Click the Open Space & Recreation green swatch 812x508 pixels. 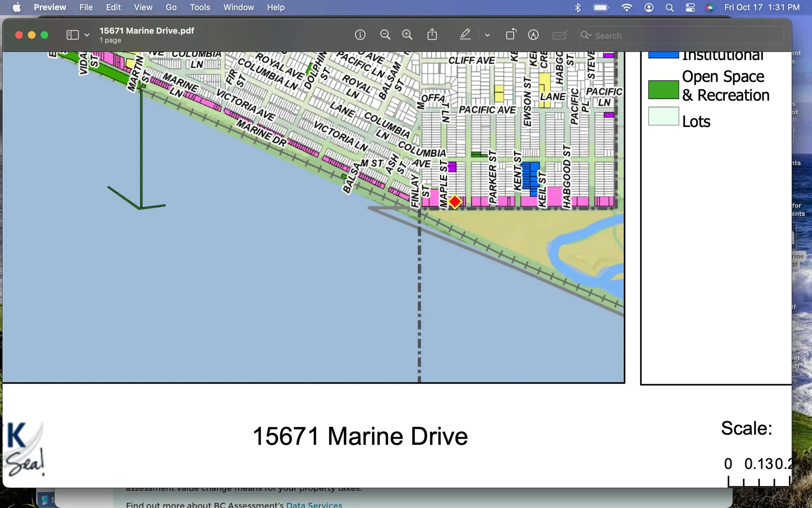coord(663,90)
